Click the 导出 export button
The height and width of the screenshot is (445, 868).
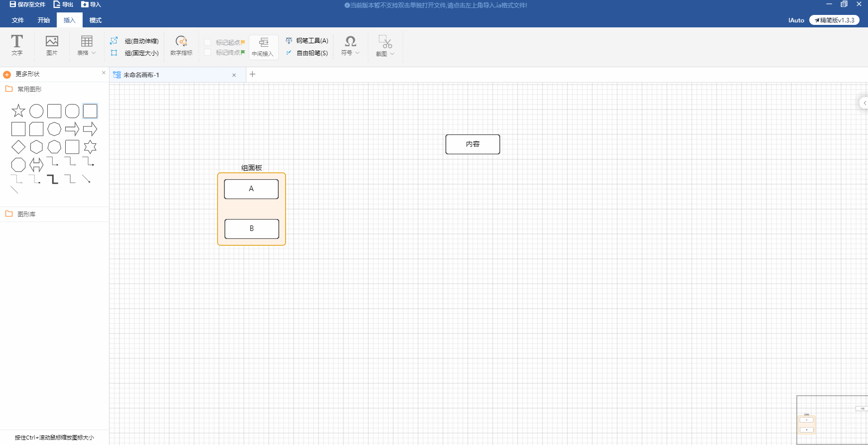[63, 4]
